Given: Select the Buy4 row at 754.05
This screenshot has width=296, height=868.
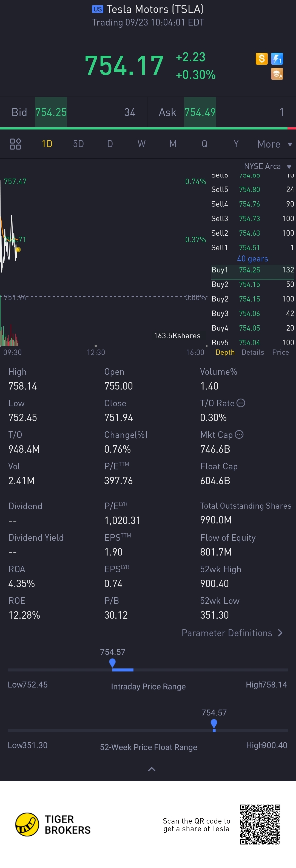Looking at the screenshot, I should (253, 328).
